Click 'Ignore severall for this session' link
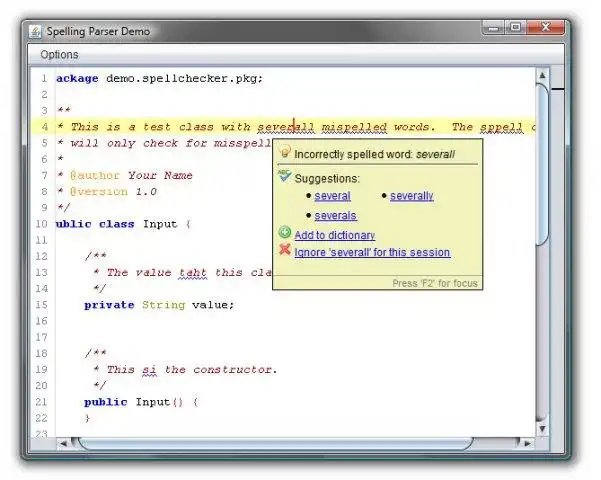The width and height of the screenshot is (601, 480). pos(372,252)
